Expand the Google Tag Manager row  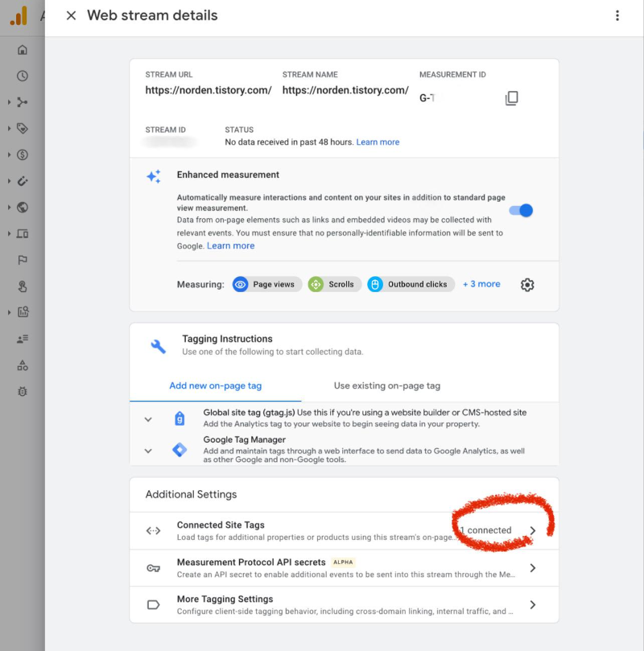(148, 451)
